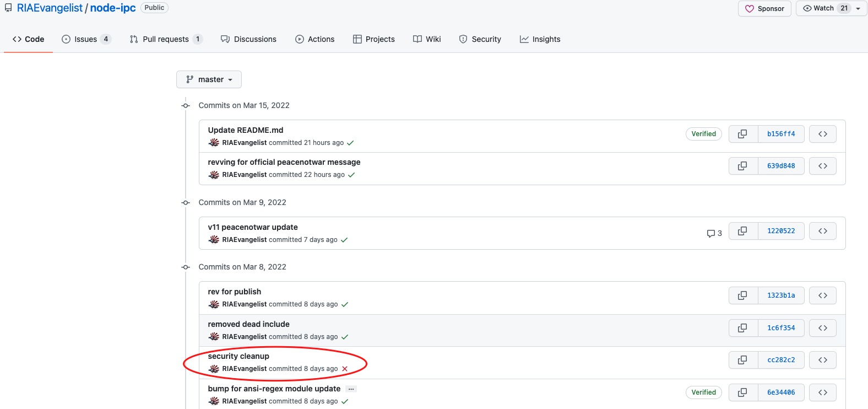Click Verified badge on Update README.md commit
This screenshot has width=868, height=409.
click(704, 134)
